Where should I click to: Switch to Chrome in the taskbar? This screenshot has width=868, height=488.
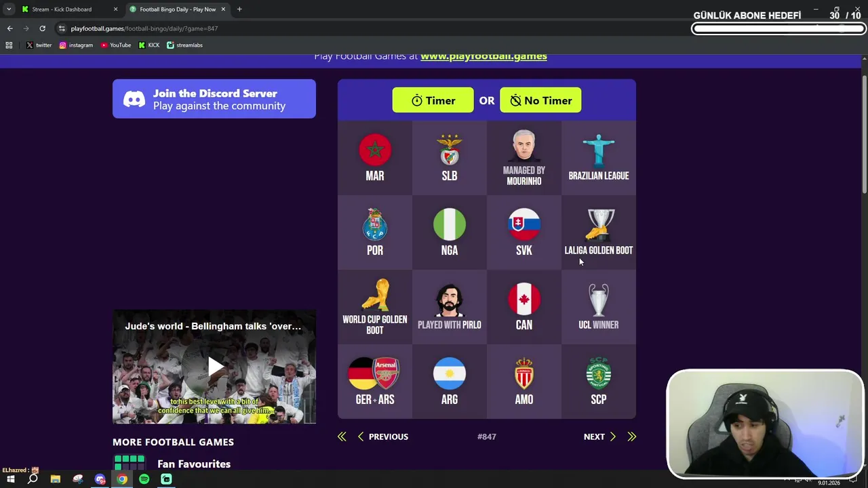pos(122,479)
